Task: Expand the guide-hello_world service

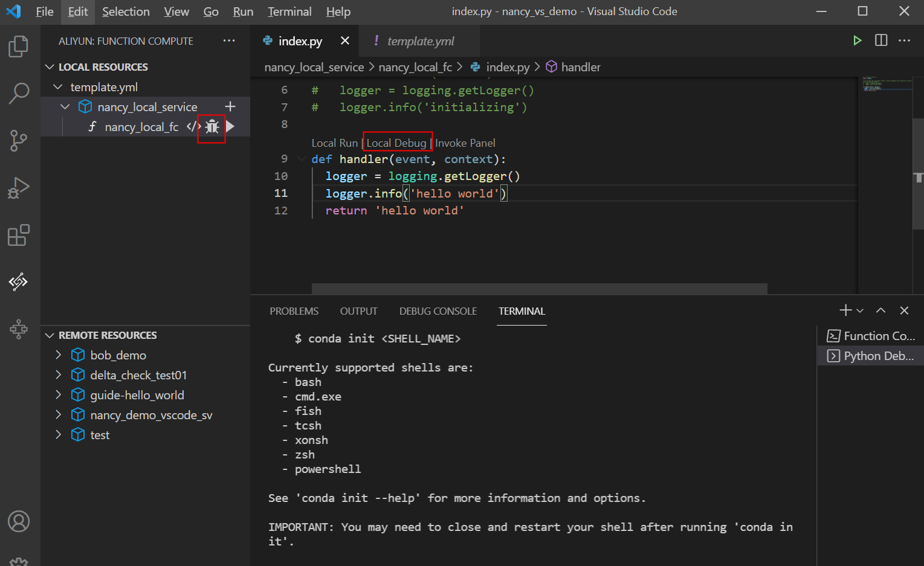Action: coord(58,394)
